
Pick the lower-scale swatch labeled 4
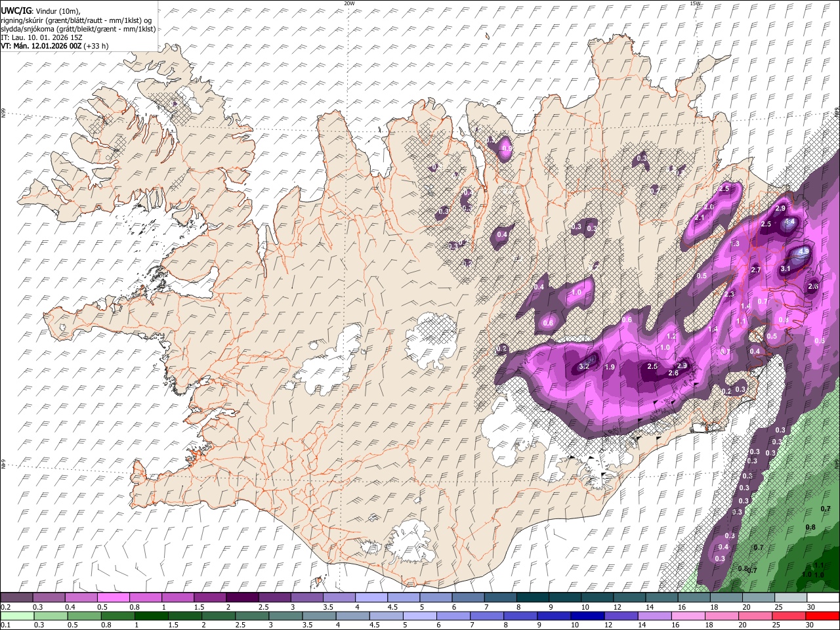tap(353, 616)
